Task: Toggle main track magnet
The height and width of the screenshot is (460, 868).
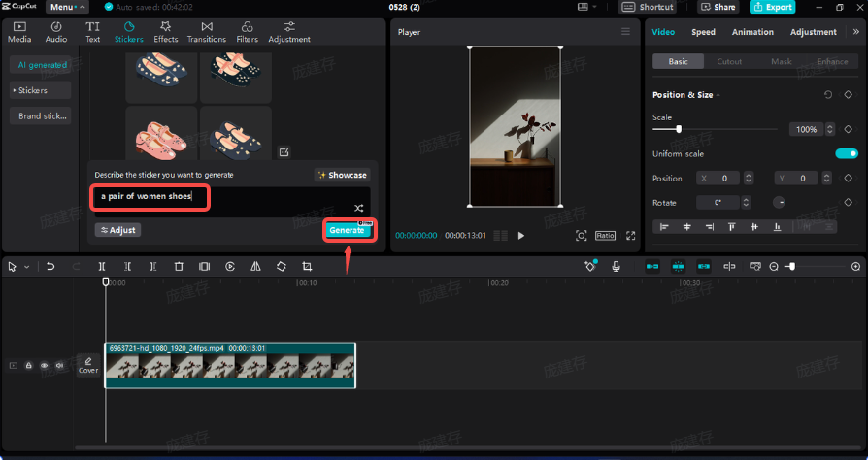Action: coord(652,267)
